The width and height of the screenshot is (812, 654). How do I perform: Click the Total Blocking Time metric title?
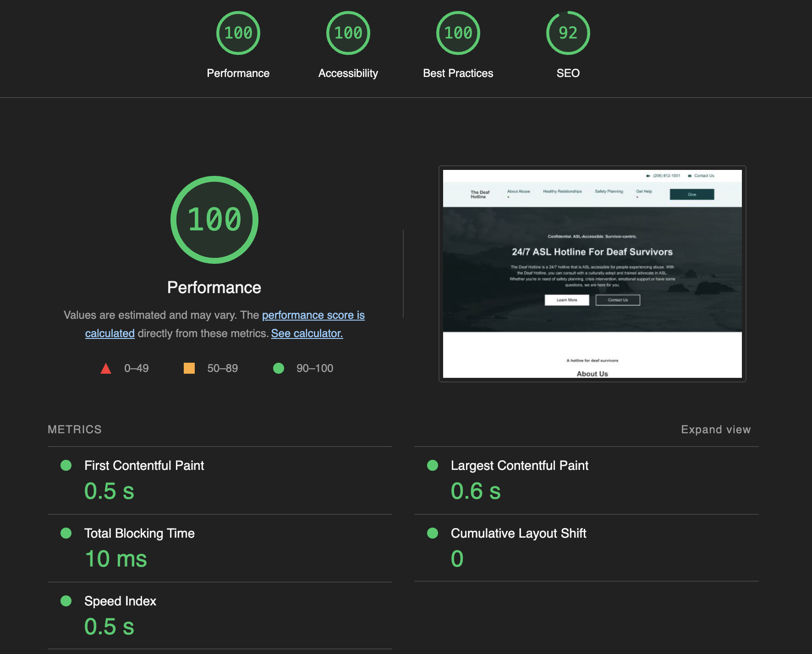[140, 533]
